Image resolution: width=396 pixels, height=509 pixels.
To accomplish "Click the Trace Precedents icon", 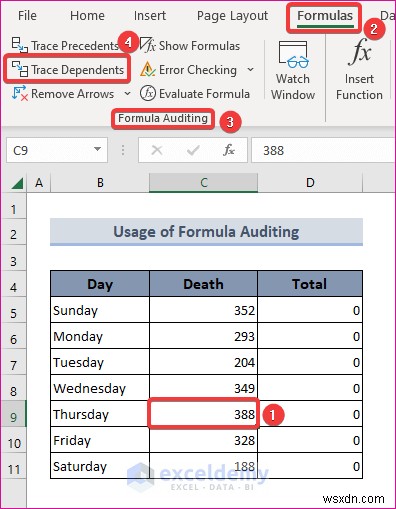I will coord(19,45).
